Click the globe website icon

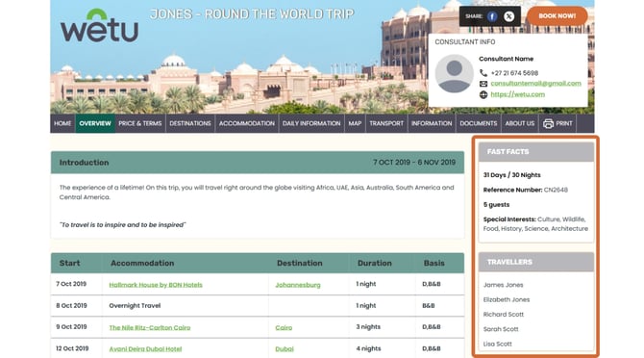coord(483,94)
